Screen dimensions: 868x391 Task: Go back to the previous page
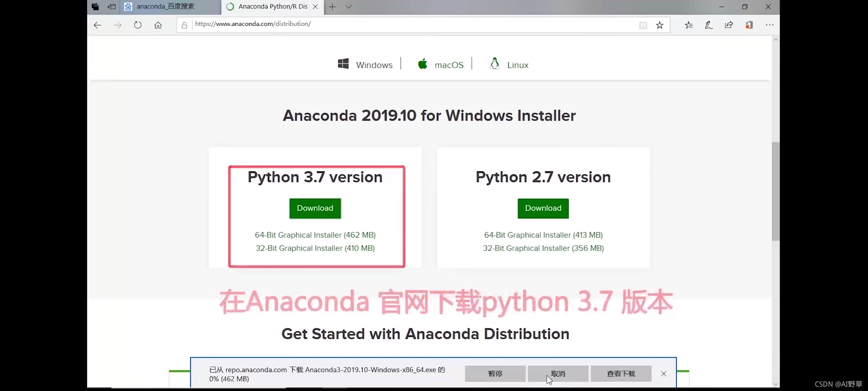click(97, 25)
